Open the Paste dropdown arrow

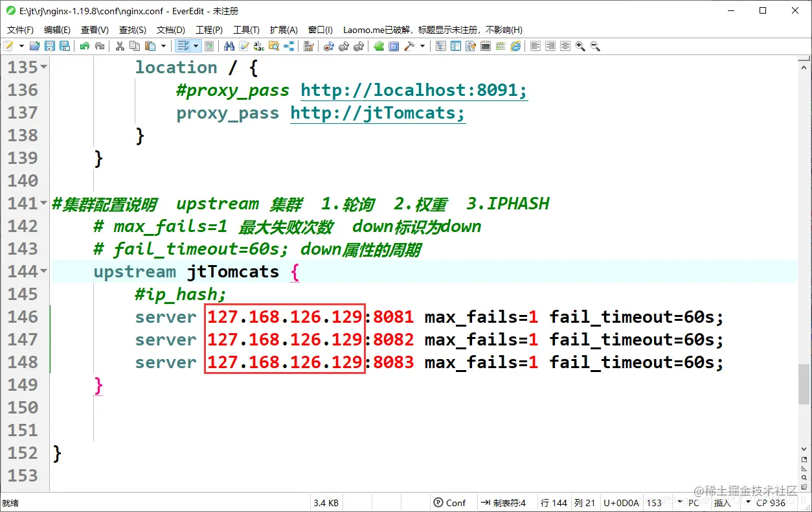click(163, 46)
